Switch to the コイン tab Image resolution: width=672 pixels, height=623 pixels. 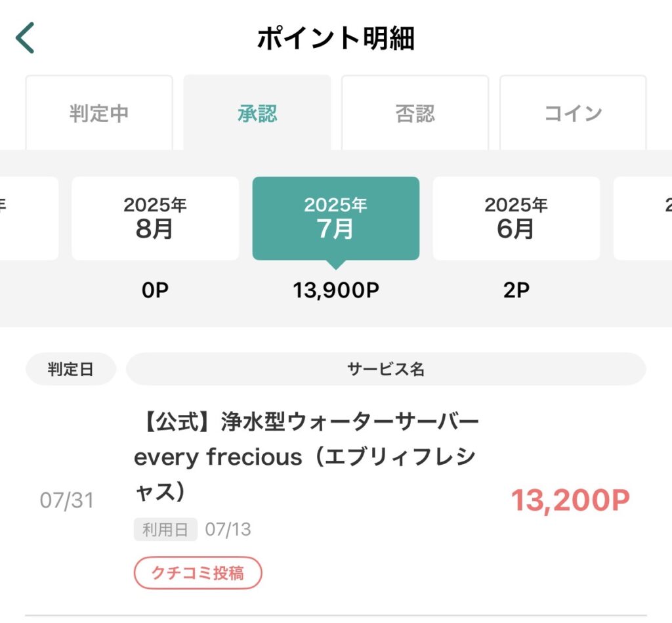573,114
